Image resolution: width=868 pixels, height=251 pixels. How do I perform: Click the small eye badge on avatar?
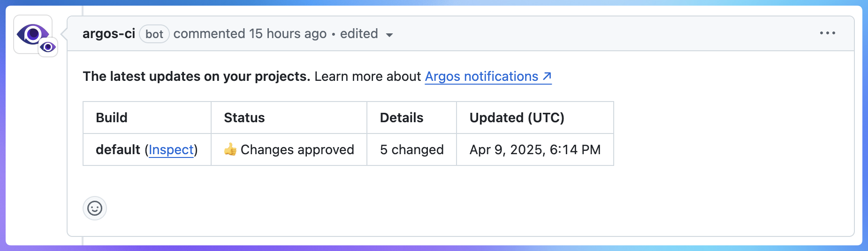[x=48, y=47]
